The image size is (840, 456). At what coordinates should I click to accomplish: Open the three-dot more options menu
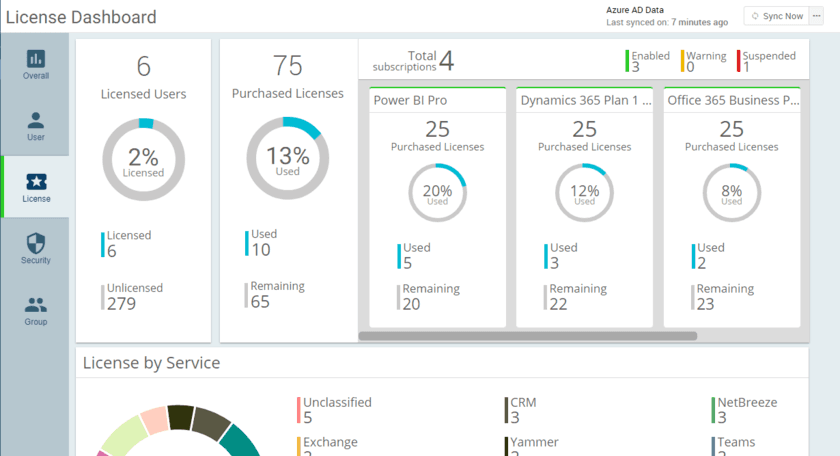tap(816, 16)
